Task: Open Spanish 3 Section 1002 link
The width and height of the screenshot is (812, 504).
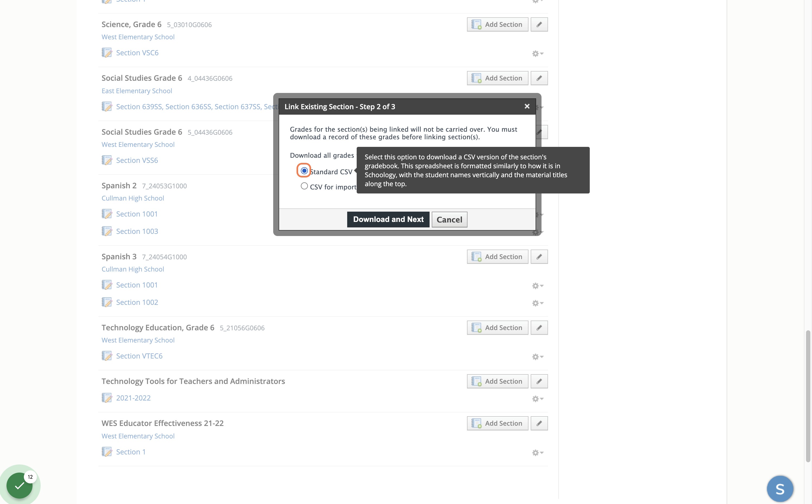Action: pyautogui.click(x=137, y=302)
